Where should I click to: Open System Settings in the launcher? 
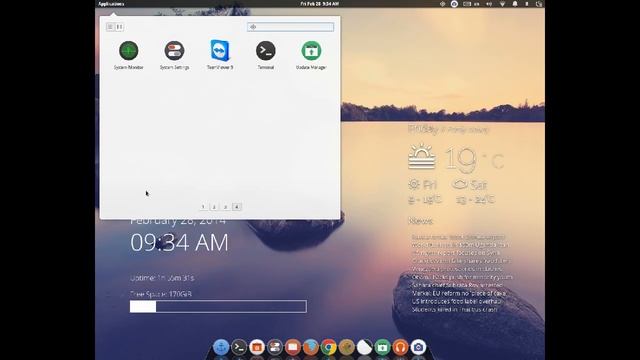pos(174,55)
